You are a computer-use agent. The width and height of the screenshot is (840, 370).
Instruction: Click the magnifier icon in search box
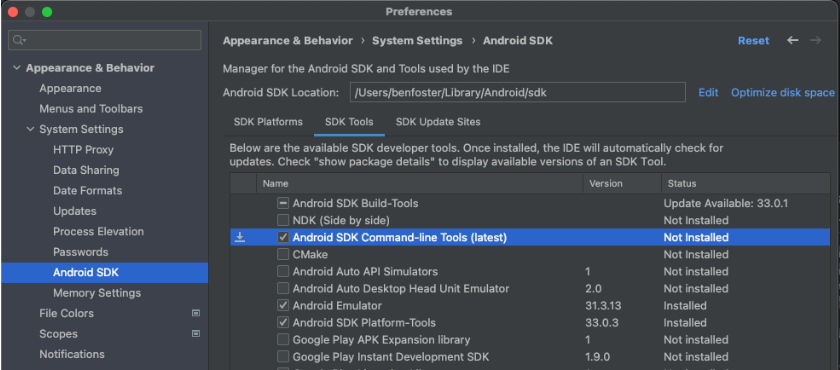tap(19, 40)
